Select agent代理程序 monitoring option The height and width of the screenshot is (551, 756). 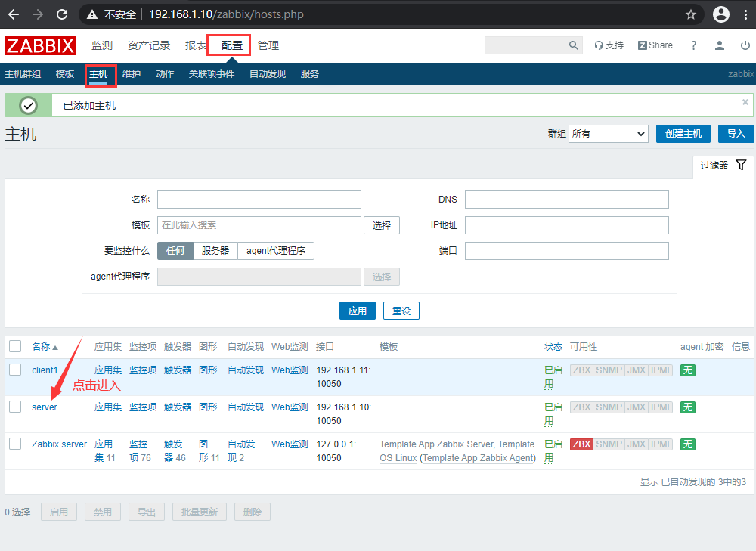click(276, 251)
